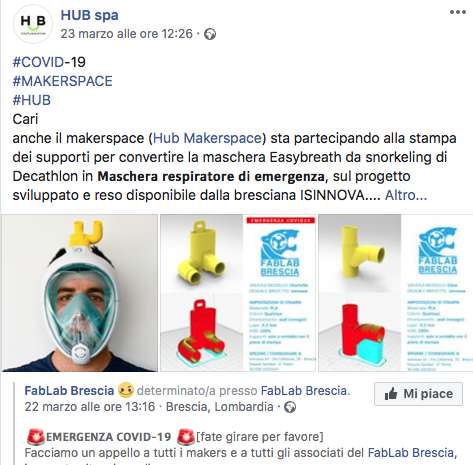Open the HUB spa page name link

(89, 15)
